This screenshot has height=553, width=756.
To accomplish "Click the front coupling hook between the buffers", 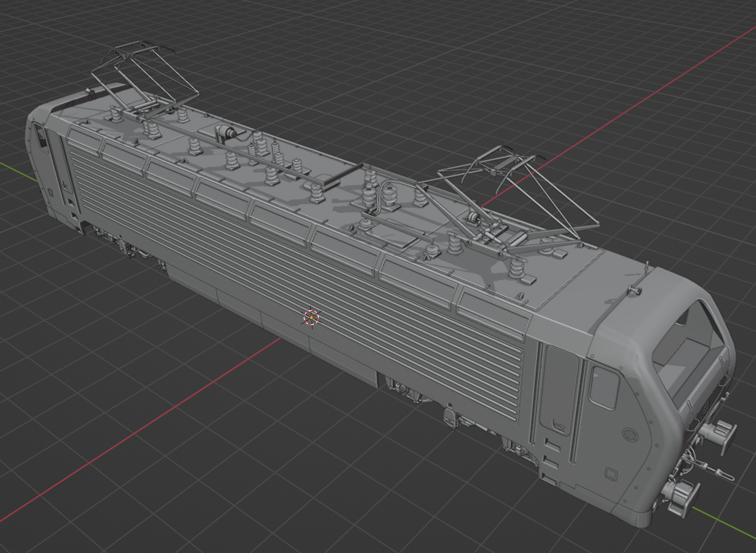I will [713, 469].
